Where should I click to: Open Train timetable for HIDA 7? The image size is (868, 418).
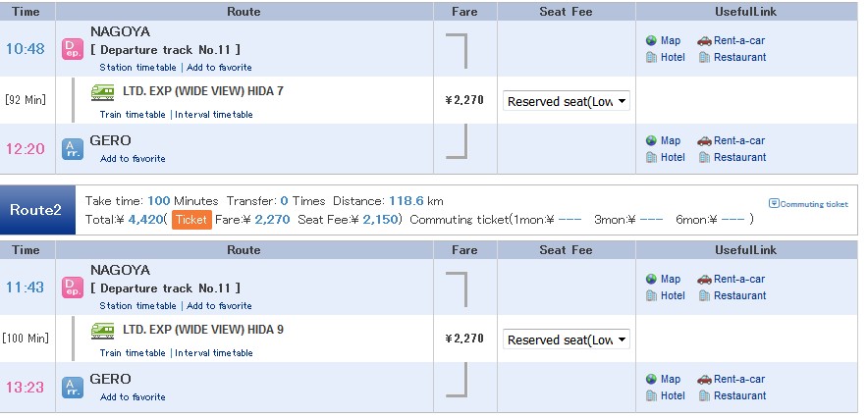133,115
